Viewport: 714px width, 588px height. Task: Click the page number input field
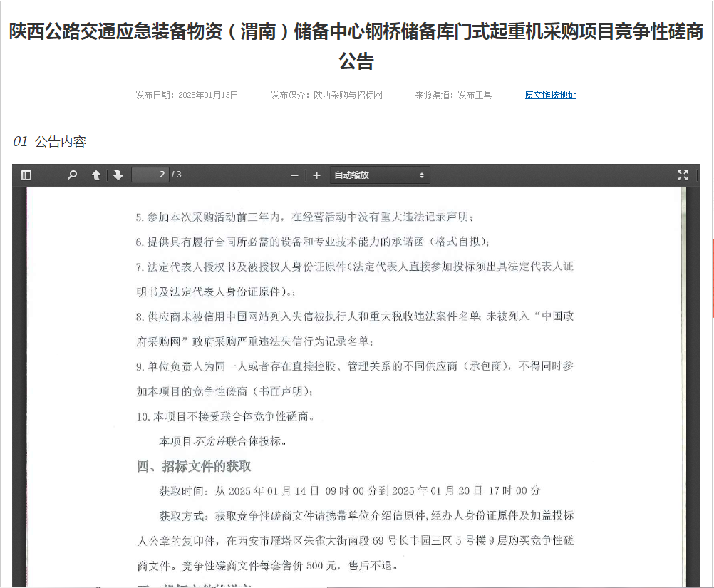(150, 175)
